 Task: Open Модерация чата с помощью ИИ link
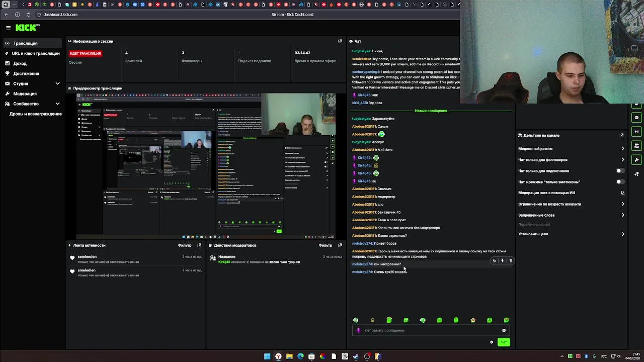(x=571, y=193)
